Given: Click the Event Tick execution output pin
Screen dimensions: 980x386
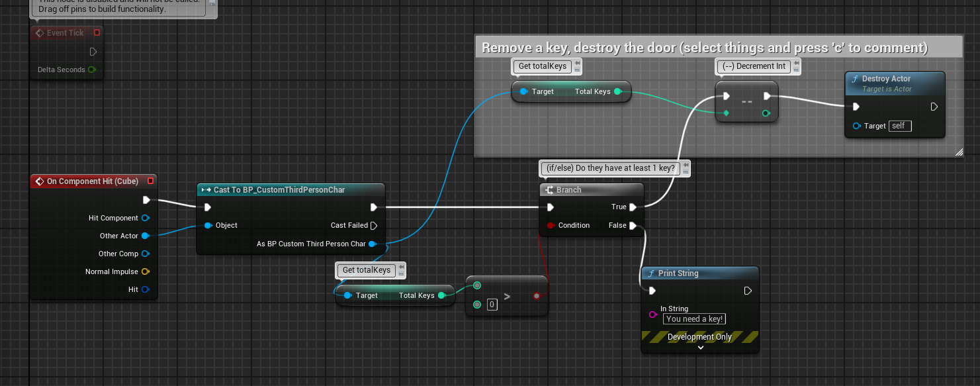Looking at the screenshot, I should [93, 52].
